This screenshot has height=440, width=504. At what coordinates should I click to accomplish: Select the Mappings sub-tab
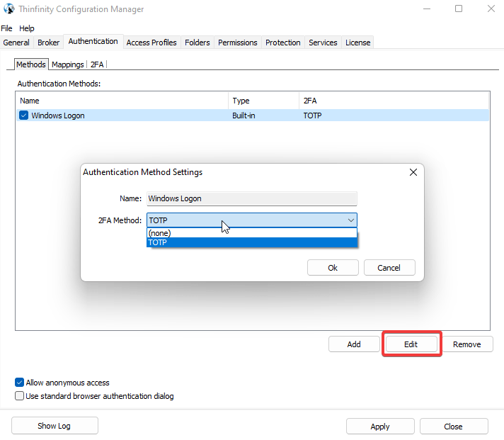point(67,64)
